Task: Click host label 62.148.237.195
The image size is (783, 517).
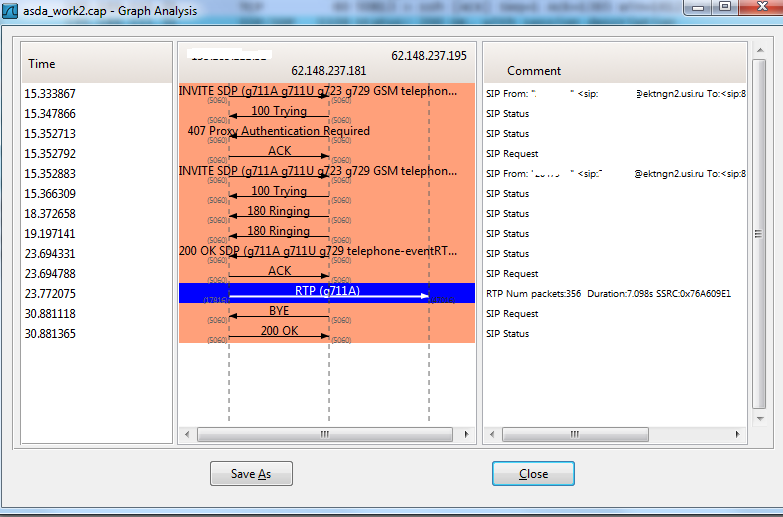Action: click(428, 55)
